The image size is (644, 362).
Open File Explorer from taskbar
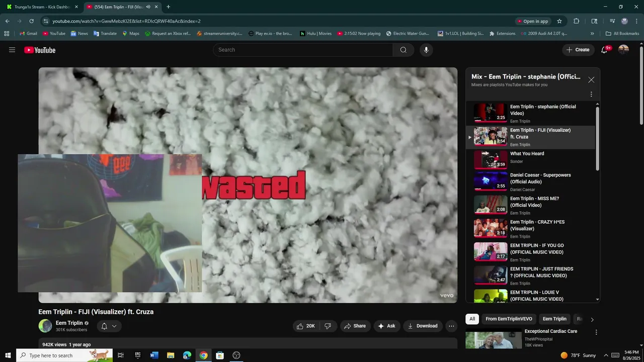click(x=171, y=355)
